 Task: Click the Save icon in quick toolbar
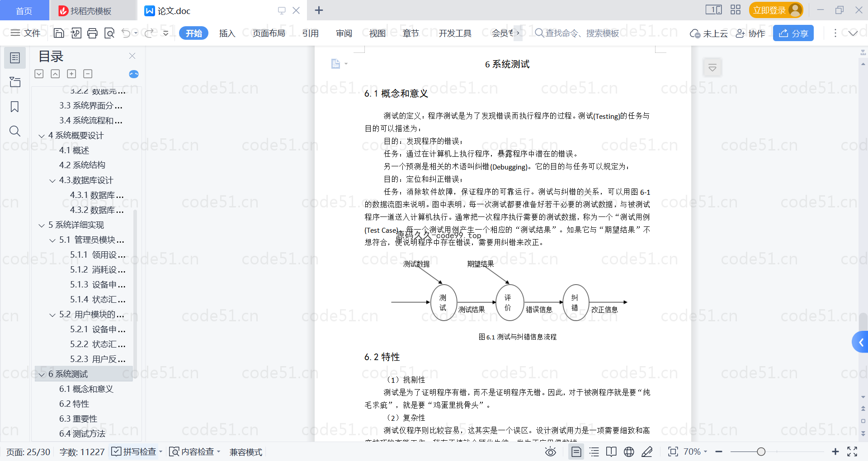point(59,33)
